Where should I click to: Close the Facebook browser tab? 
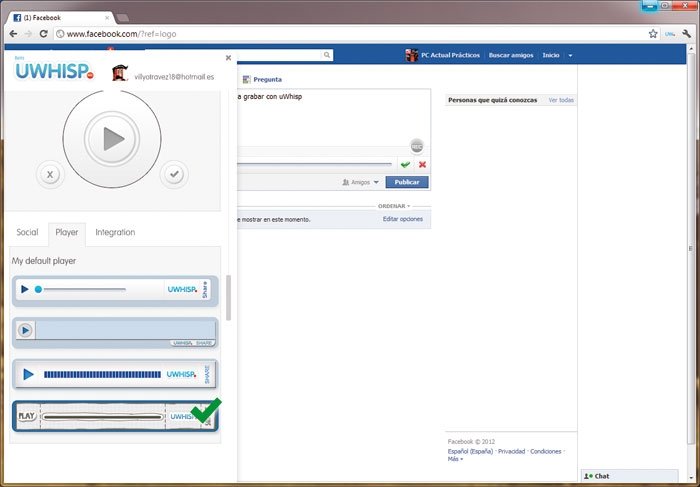tap(107, 18)
